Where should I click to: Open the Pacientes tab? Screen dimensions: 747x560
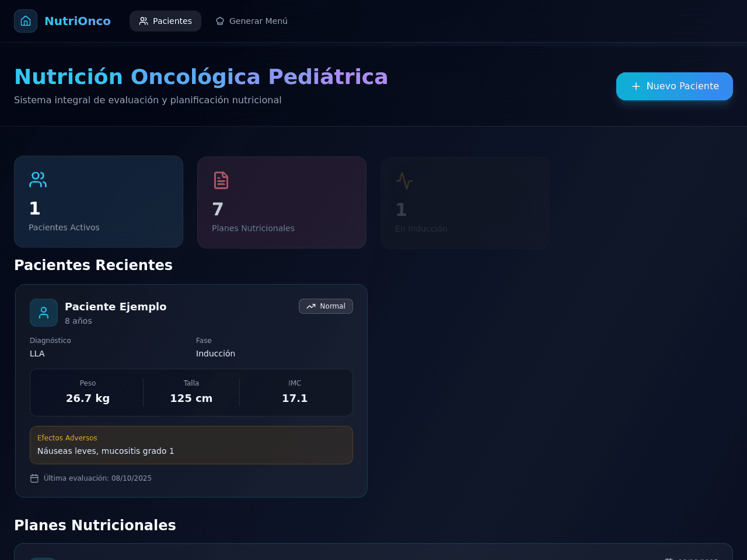(165, 21)
